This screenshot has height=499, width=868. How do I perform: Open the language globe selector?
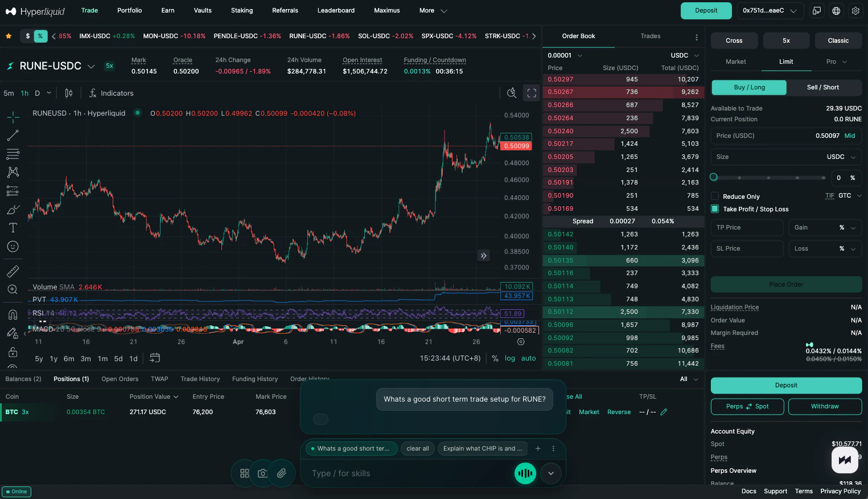point(836,11)
